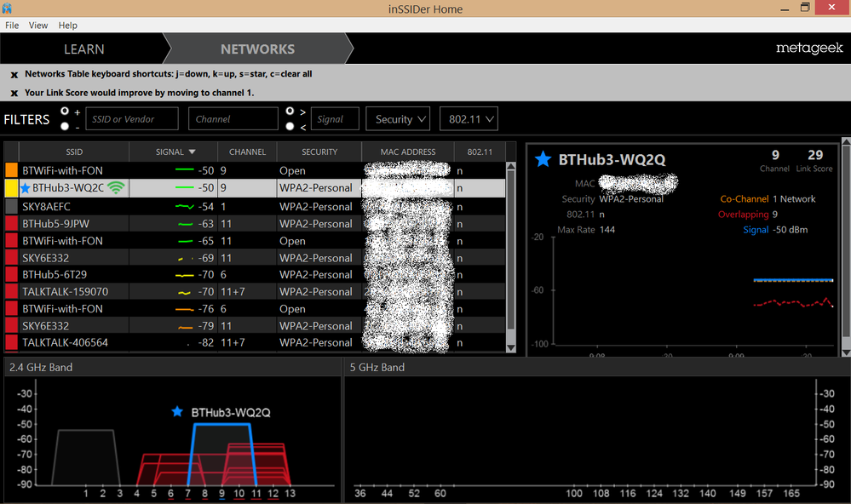
Task: Focus the Signal filter field
Action: (335, 119)
